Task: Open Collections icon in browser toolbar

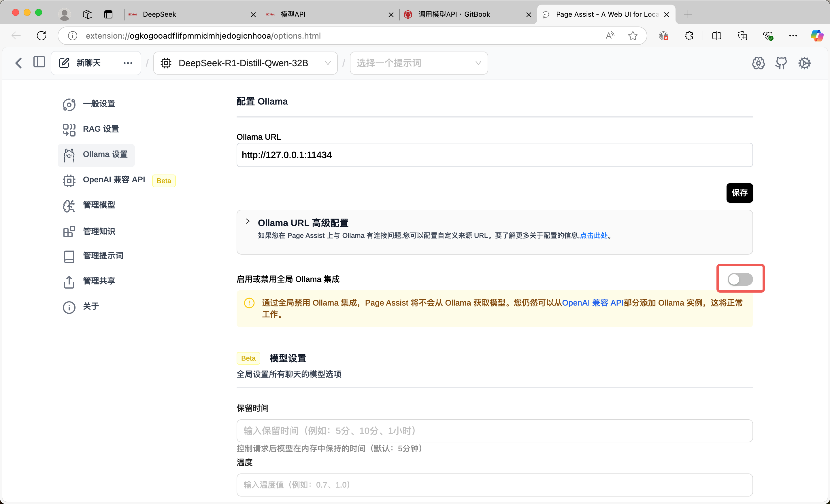Action: point(742,36)
